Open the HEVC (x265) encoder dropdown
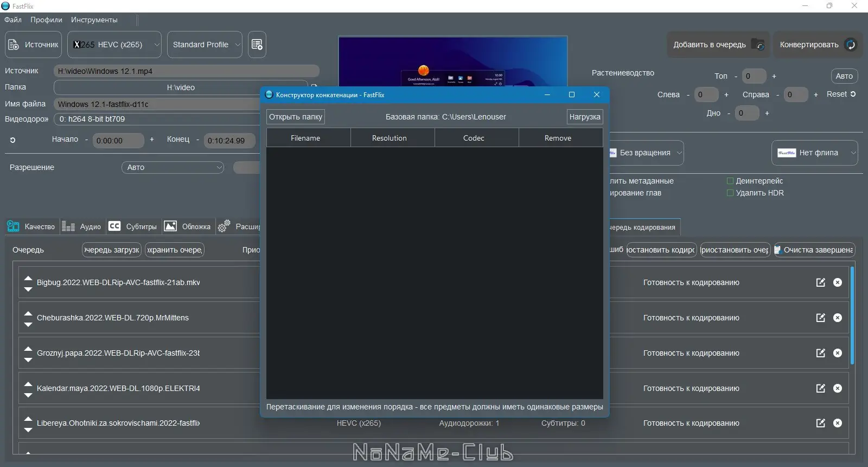 (114, 45)
